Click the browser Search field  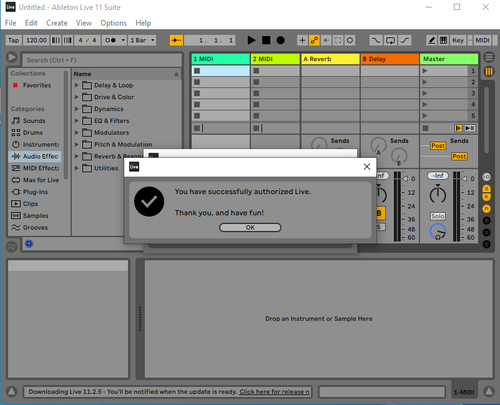(x=102, y=60)
